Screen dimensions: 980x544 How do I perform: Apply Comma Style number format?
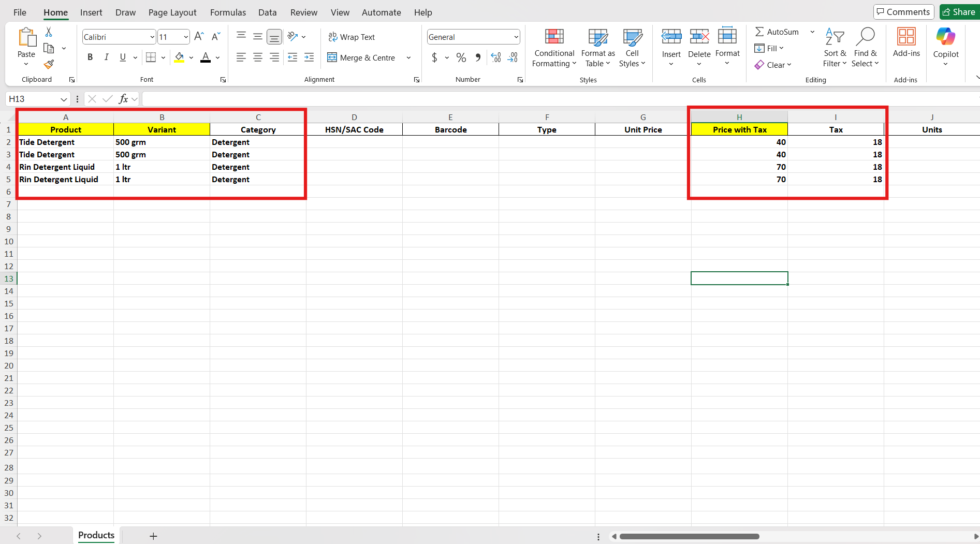click(478, 57)
